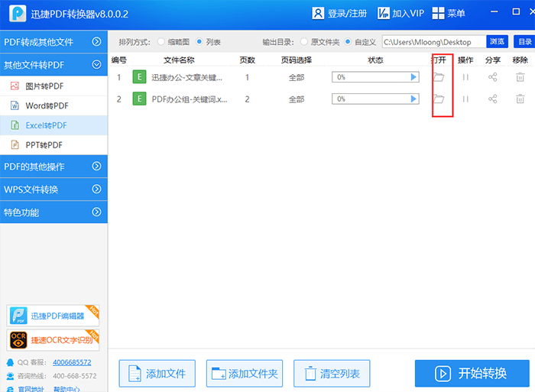Remove row 1 with trash icon
The height and width of the screenshot is (392, 535).
[x=520, y=77]
